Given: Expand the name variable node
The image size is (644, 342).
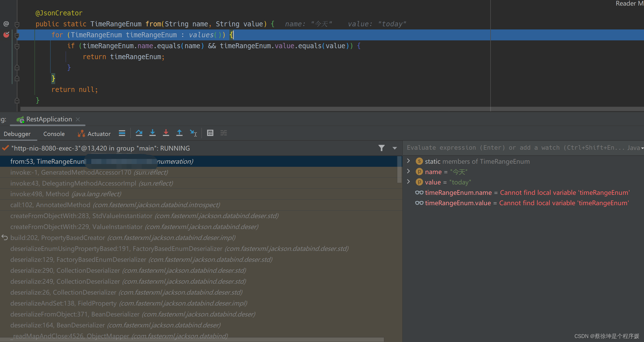Looking at the screenshot, I should point(409,171).
